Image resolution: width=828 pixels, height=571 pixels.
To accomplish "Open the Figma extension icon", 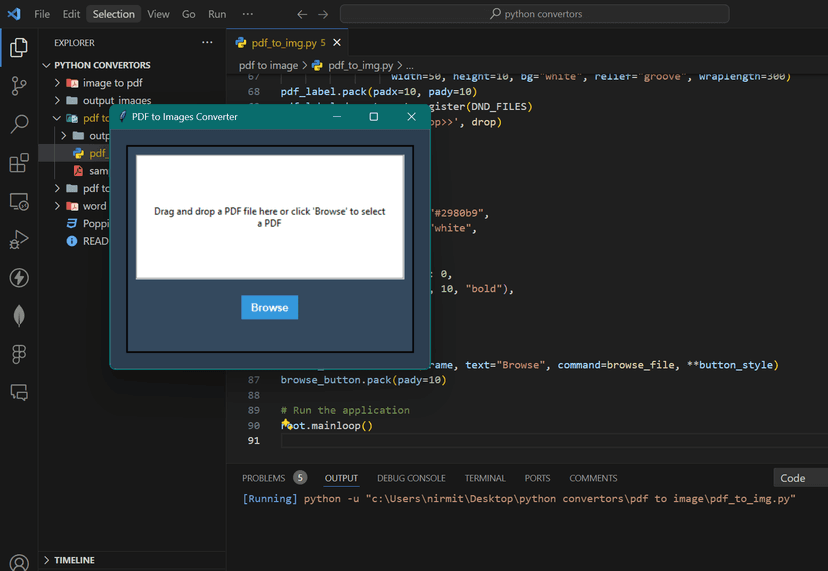I will coord(19,354).
